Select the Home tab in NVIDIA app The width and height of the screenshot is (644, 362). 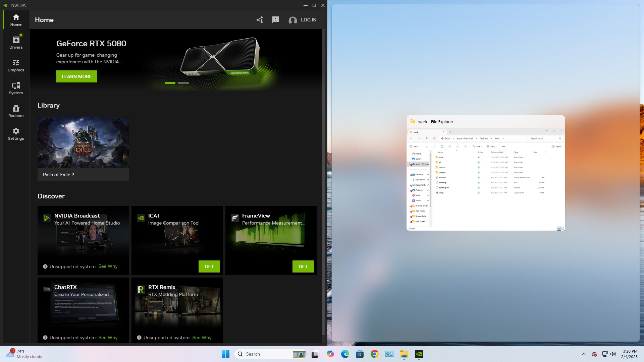click(15, 19)
